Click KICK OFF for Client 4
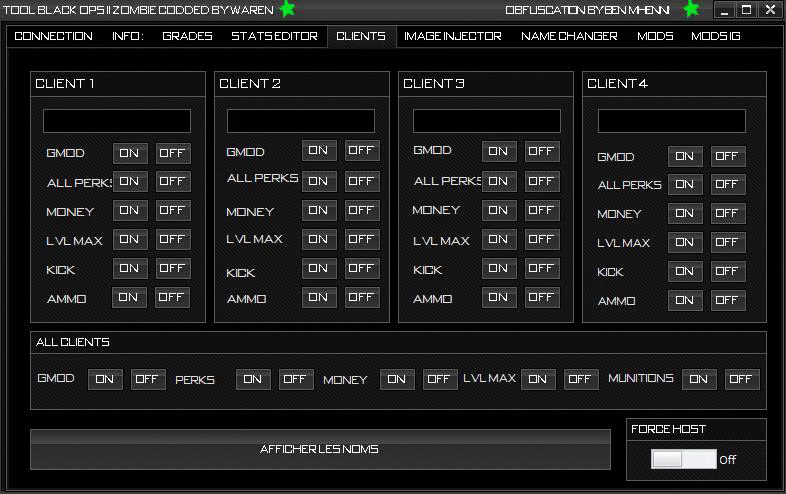The height and width of the screenshot is (494, 786). click(728, 271)
